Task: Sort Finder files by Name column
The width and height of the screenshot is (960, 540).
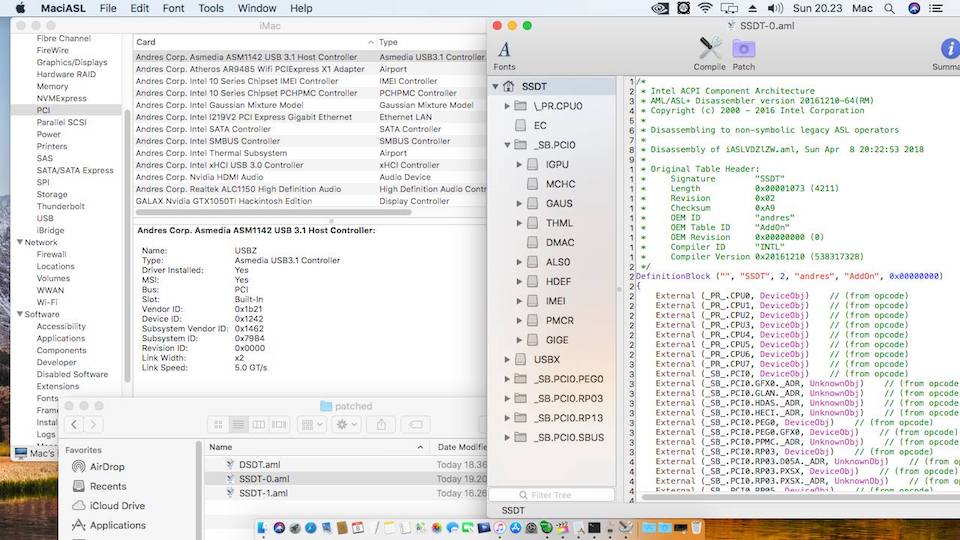Action: point(317,447)
